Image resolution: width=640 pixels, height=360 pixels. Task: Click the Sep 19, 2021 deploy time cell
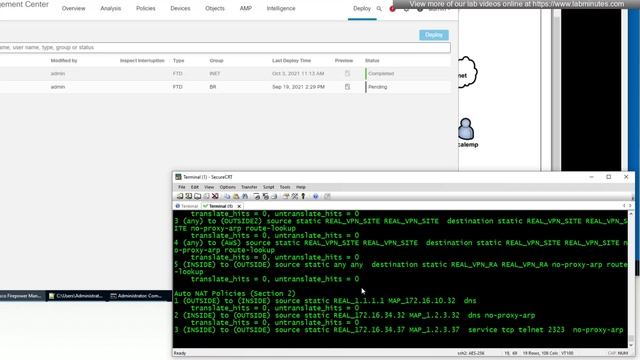click(x=298, y=87)
